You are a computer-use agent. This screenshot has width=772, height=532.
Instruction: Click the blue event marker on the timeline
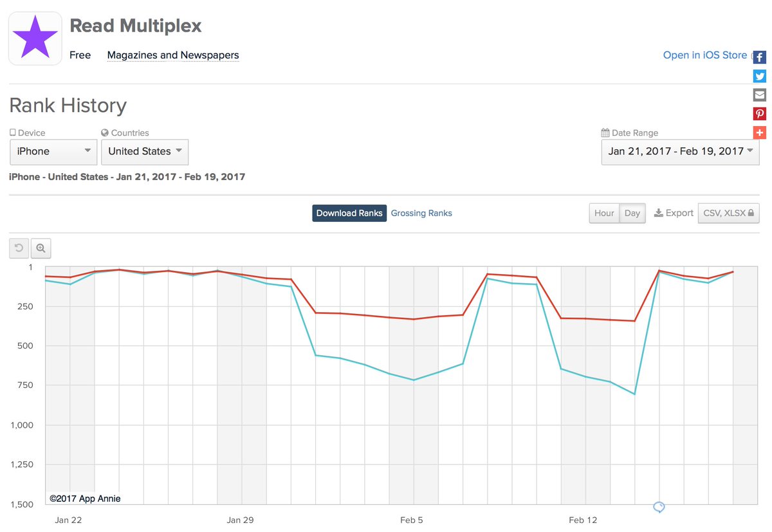pyautogui.click(x=659, y=508)
